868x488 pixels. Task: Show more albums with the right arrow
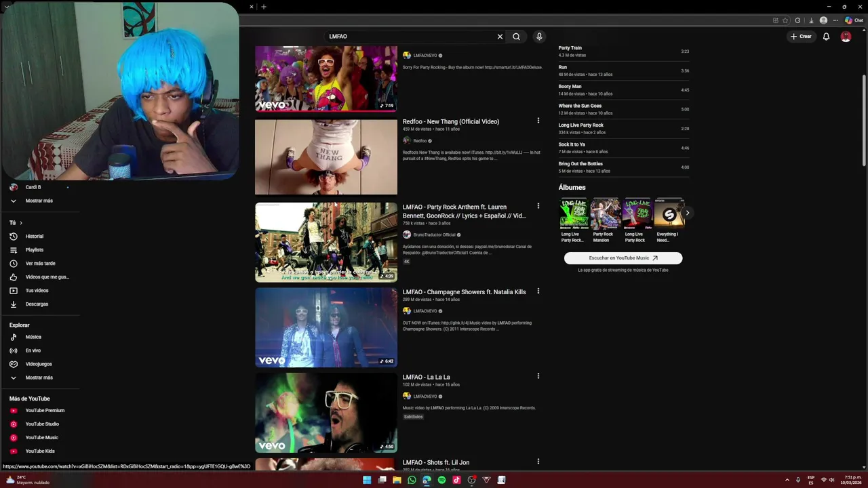tap(687, 213)
